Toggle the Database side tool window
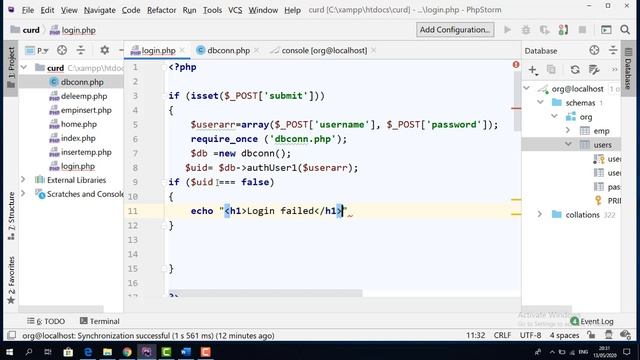 pos(628,69)
